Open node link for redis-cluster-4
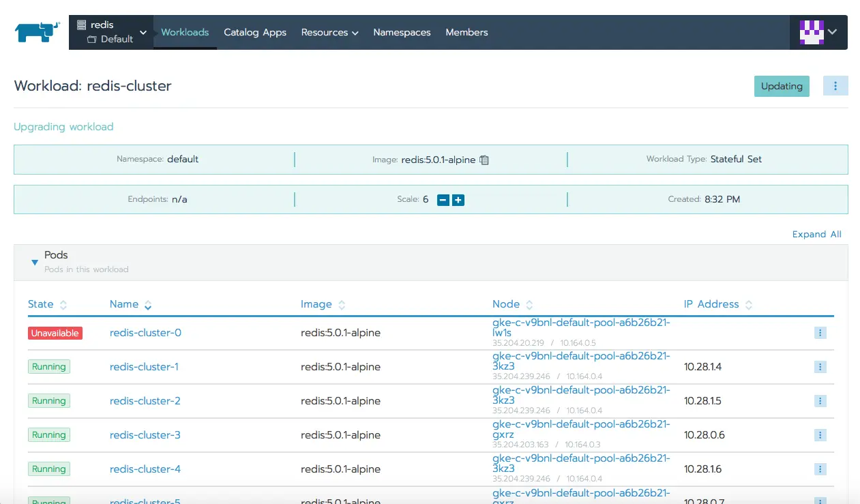Viewport: 860px width, 504px height. click(581, 464)
